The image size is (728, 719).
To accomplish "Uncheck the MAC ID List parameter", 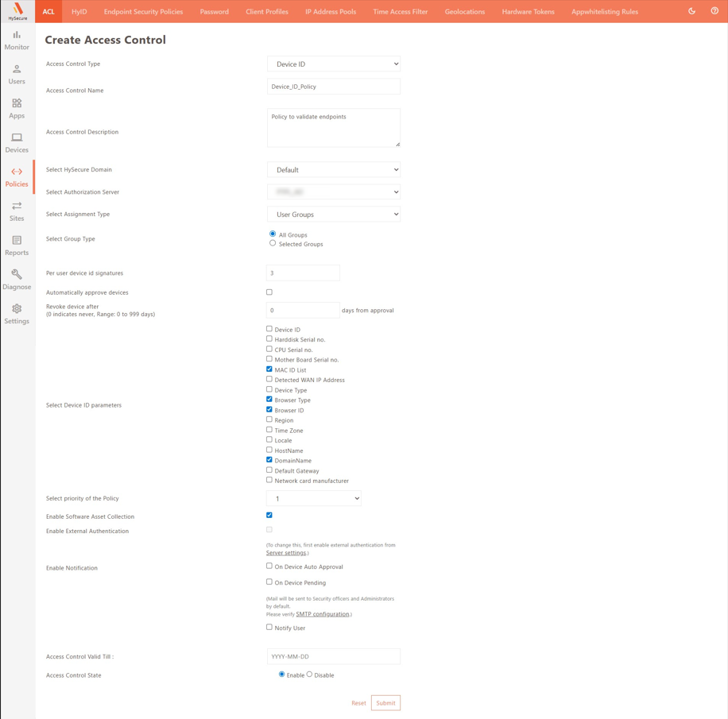I will 269,369.
